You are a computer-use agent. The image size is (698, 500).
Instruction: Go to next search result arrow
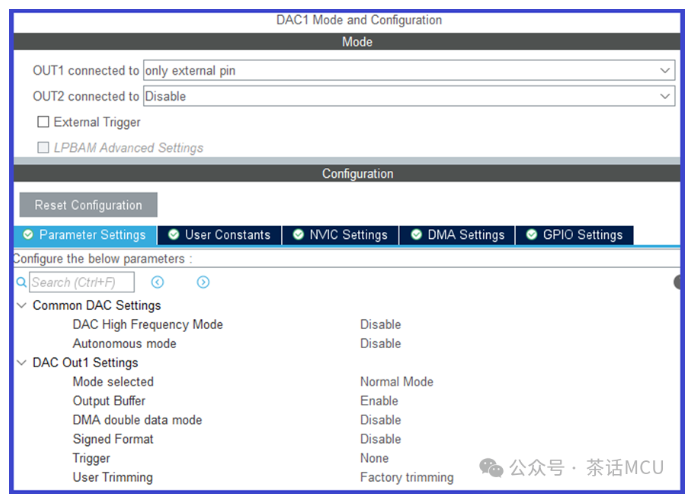click(203, 282)
